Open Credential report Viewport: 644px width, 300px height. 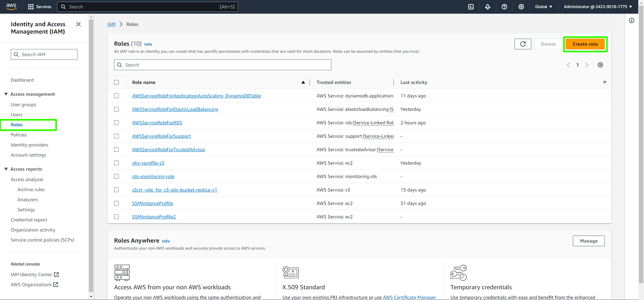[x=29, y=220]
